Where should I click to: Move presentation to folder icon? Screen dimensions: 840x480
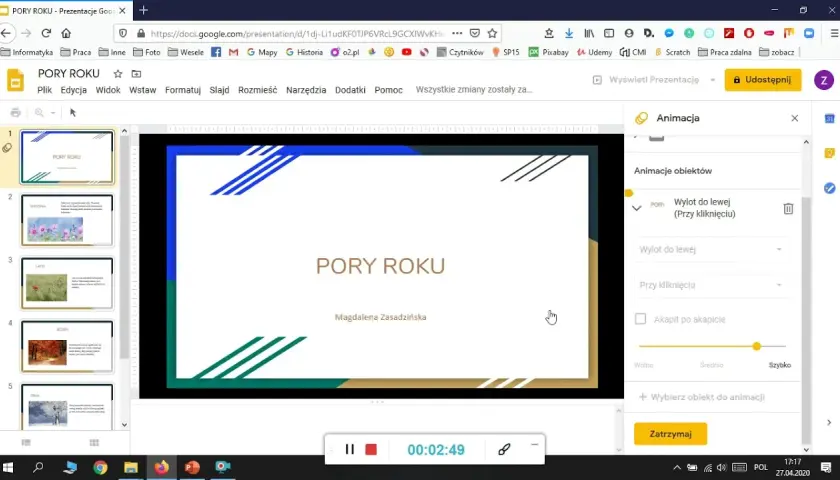137,74
